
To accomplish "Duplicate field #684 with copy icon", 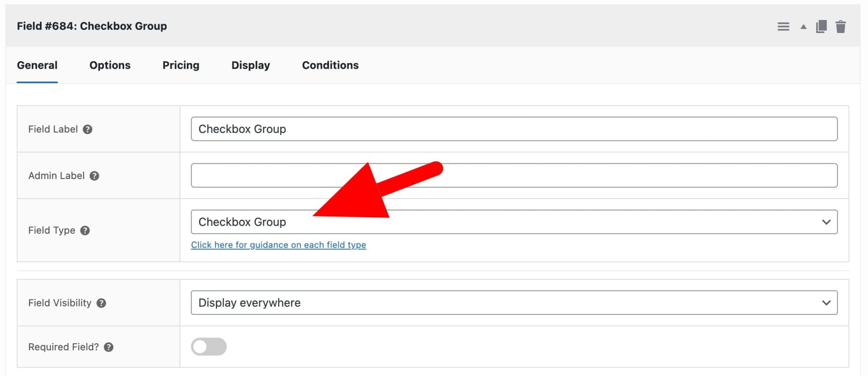I will (x=821, y=26).
